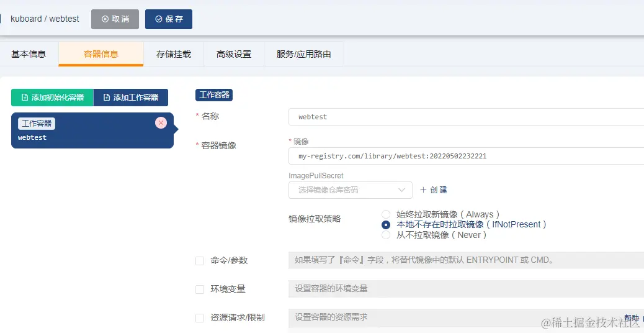The image size is (644, 333).
Task: Click the 设置容器的资源需求 placeholder area
Action: coord(466,317)
